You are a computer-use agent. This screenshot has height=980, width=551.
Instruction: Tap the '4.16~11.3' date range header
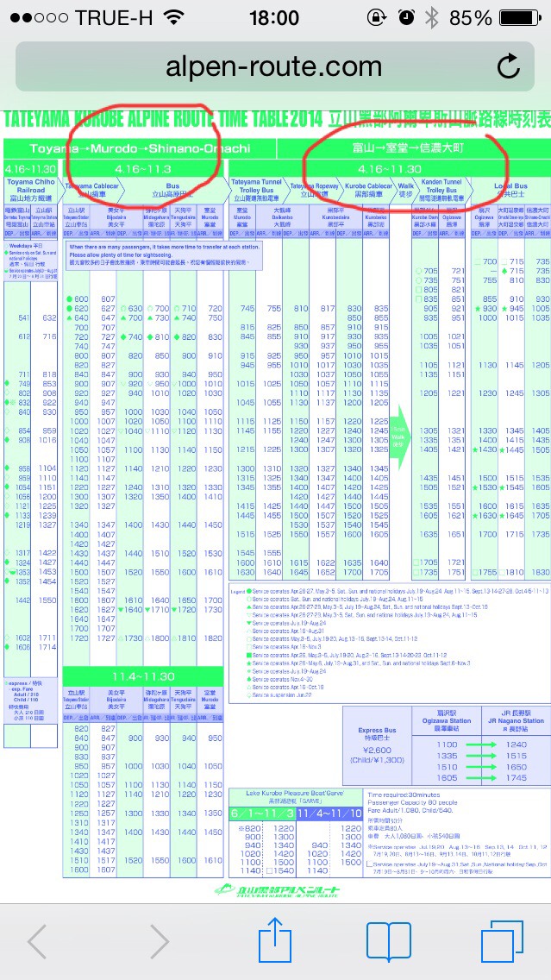[x=143, y=169]
